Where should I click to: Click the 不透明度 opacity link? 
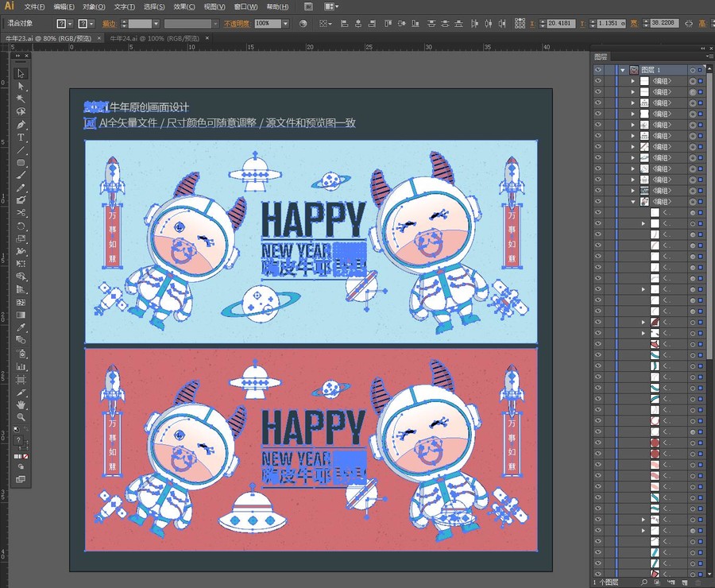click(237, 23)
